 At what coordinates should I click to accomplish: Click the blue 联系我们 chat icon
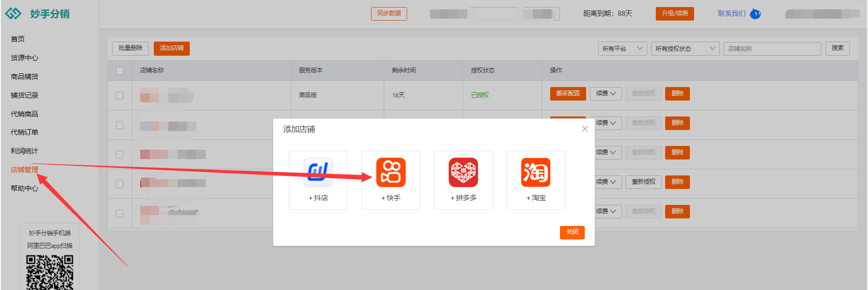point(755,14)
